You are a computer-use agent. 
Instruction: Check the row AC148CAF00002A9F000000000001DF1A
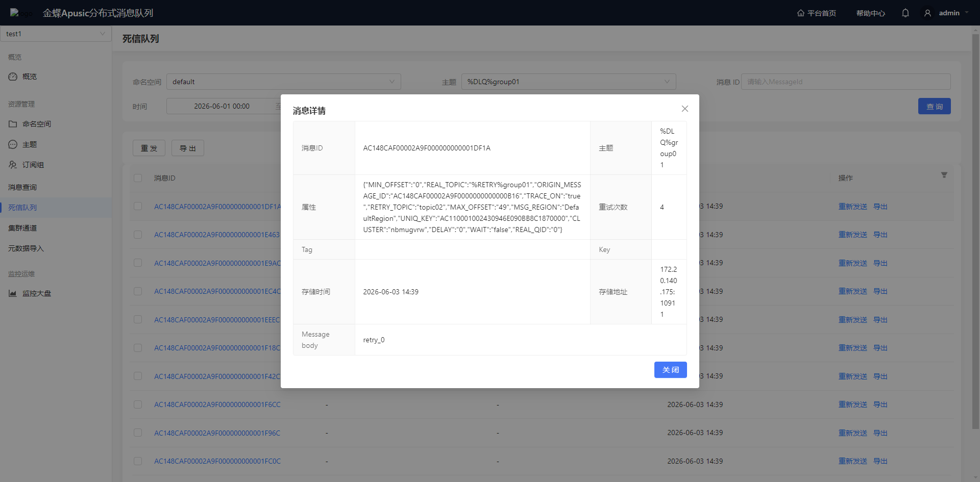coord(138,206)
